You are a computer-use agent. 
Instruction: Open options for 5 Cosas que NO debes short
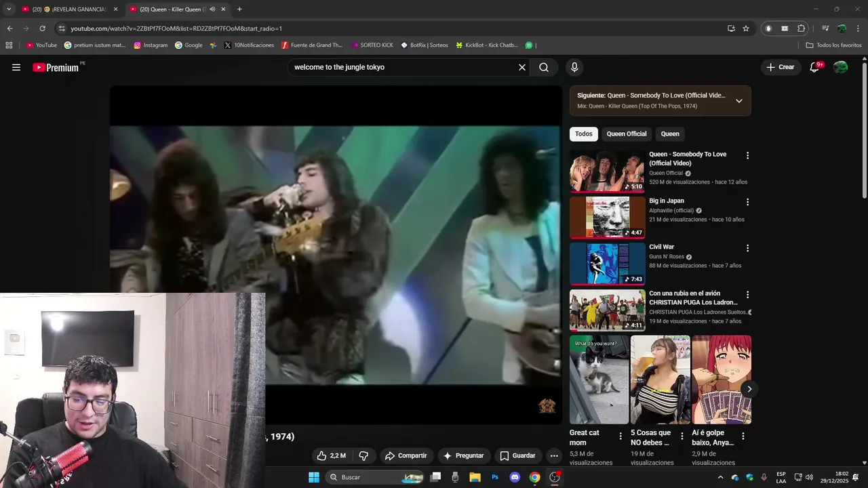coord(682,436)
